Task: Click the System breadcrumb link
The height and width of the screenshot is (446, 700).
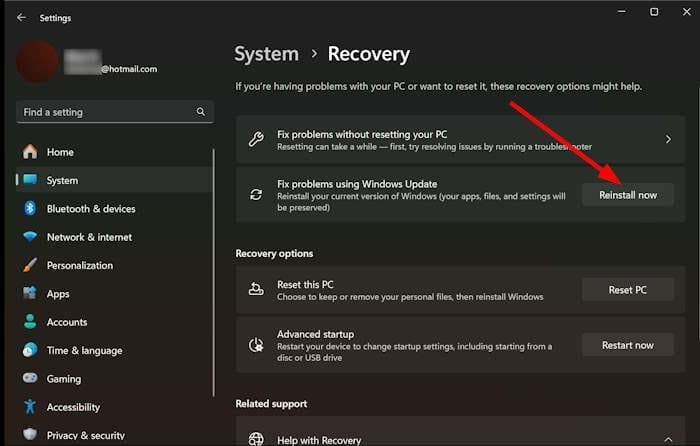Action: (x=267, y=54)
